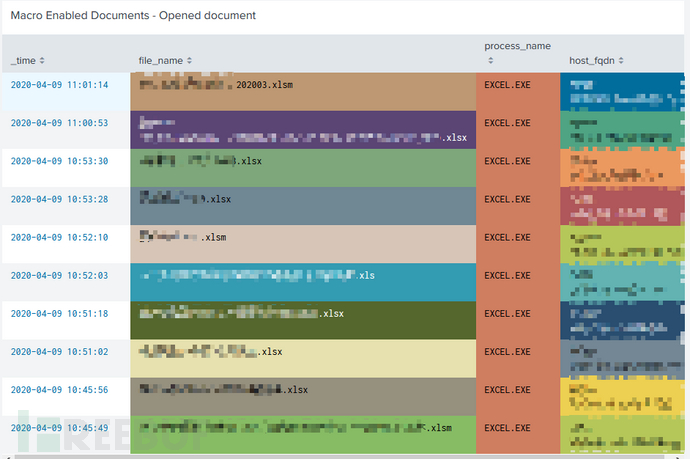Image resolution: width=690 pixels, height=459 pixels.
Task: Select the host_fqdn column header
Action: (592, 61)
